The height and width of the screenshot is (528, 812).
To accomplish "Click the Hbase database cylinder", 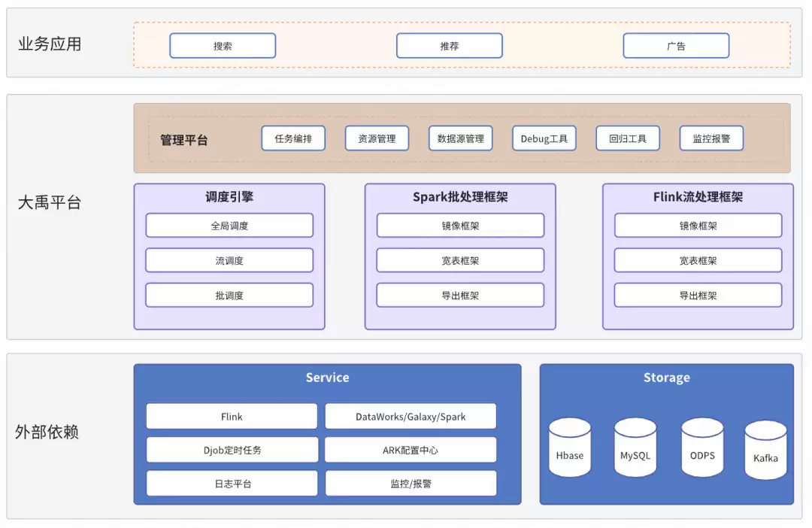I will click(x=570, y=448).
